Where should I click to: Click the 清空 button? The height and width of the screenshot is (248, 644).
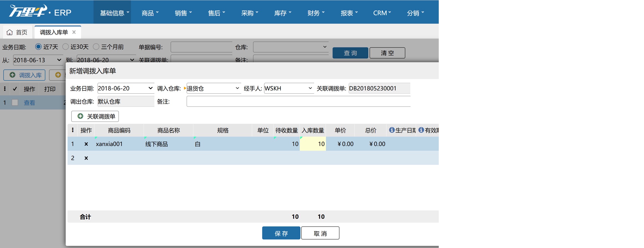(x=387, y=53)
